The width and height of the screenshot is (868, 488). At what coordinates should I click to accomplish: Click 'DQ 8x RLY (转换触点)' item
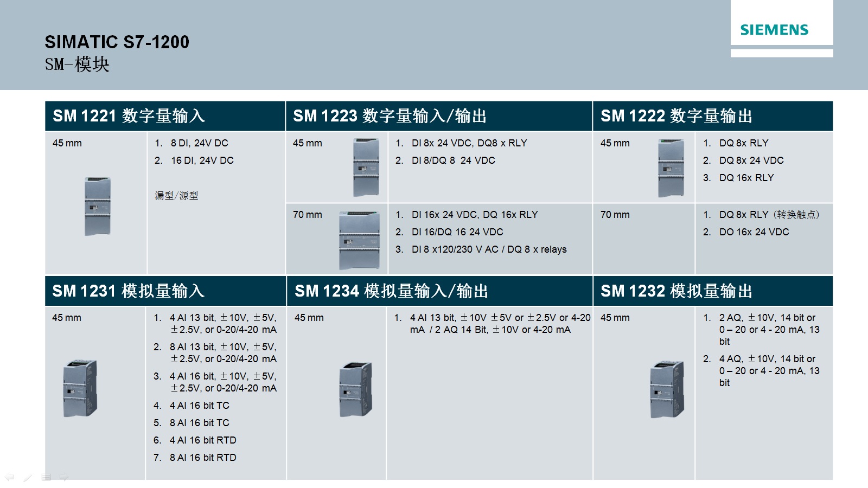769,215
